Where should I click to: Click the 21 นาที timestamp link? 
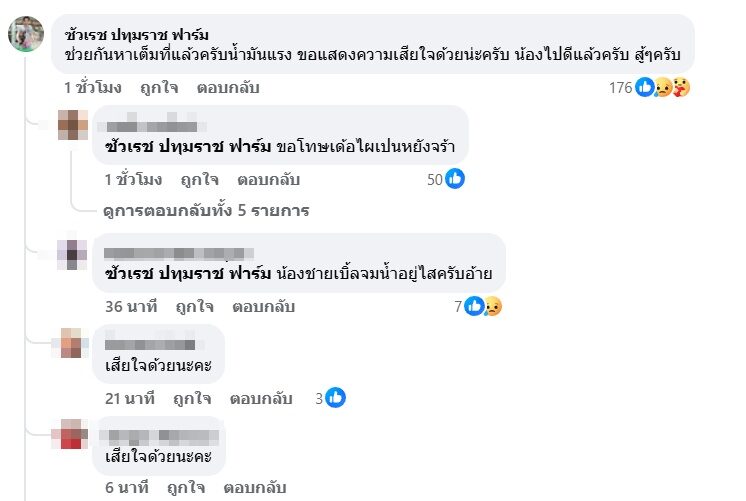129,398
